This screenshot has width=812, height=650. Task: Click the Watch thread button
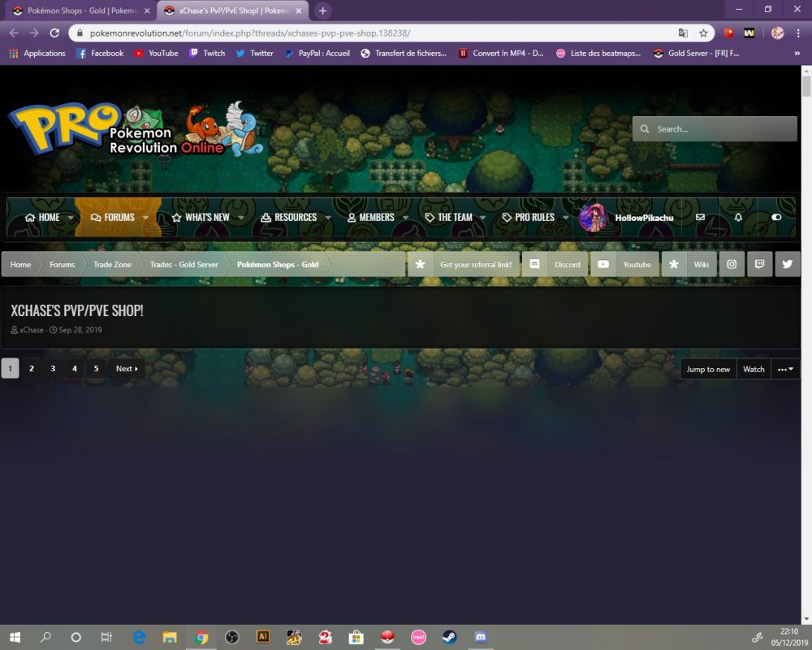[x=754, y=369]
